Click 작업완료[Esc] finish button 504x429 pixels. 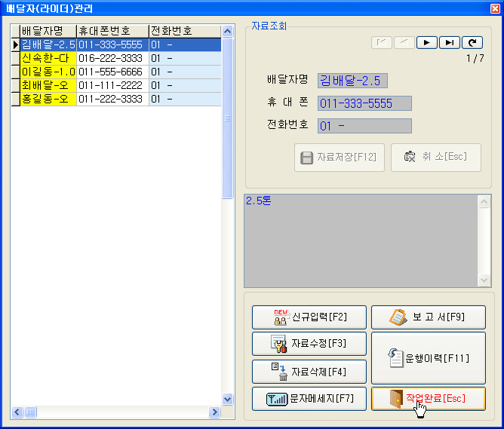pos(429,399)
